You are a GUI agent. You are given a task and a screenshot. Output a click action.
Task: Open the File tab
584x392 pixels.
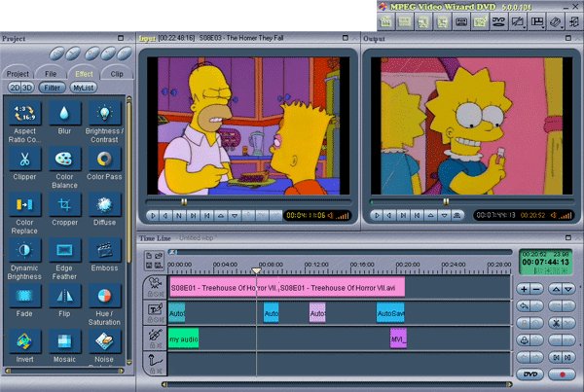[x=51, y=74]
